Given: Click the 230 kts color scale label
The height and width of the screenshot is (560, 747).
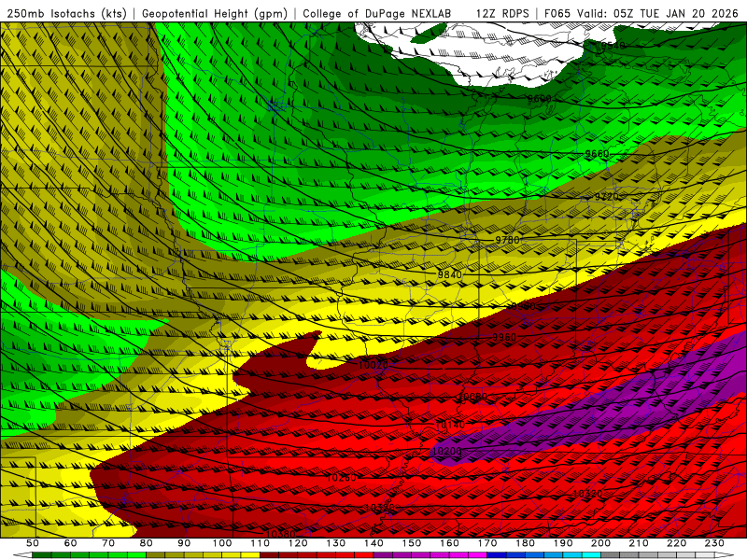Looking at the screenshot, I should (x=714, y=543).
